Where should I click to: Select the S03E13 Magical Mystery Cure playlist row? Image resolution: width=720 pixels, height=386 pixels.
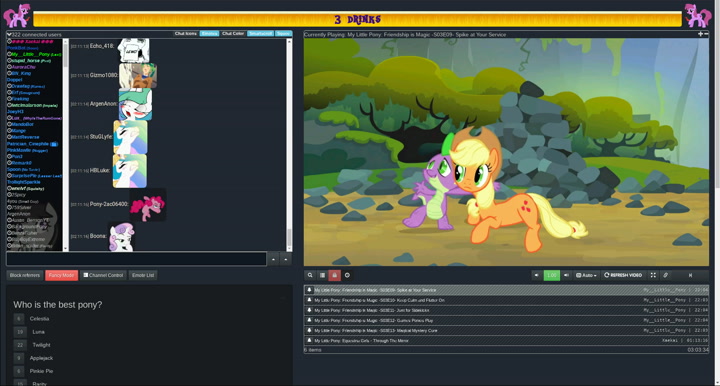pyautogui.click(x=506, y=330)
